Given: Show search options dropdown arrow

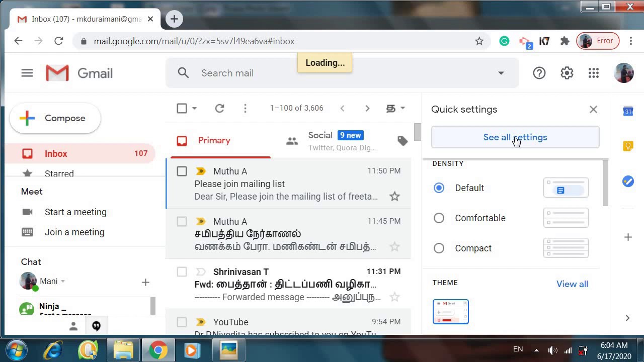Looking at the screenshot, I should (x=501, y=73).
